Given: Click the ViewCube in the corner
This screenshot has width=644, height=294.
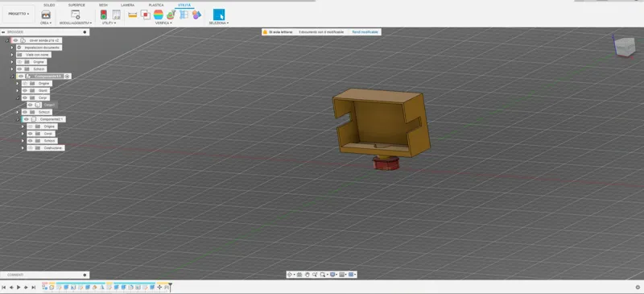Looking at the screenshot, I should [625, 47].
